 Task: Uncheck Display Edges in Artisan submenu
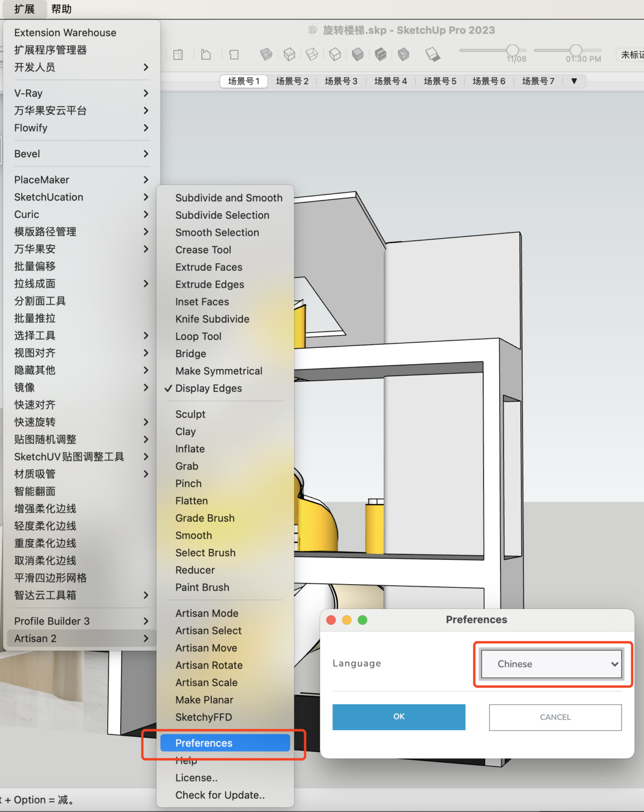point(209,389)
